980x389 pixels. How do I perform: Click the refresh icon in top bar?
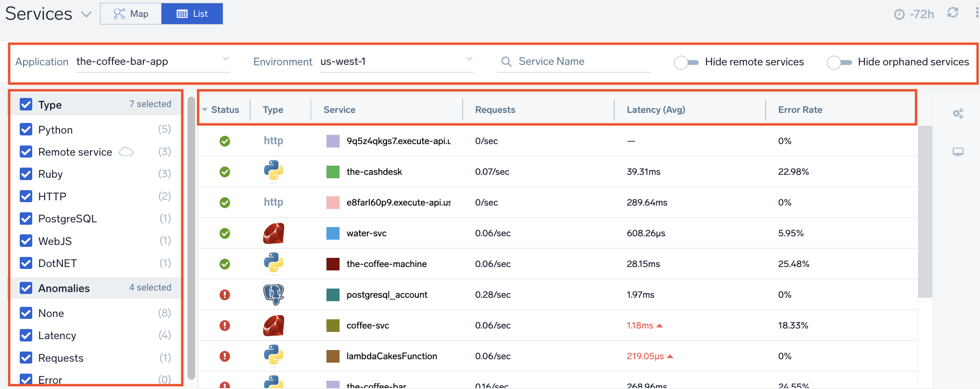[953, 13]
